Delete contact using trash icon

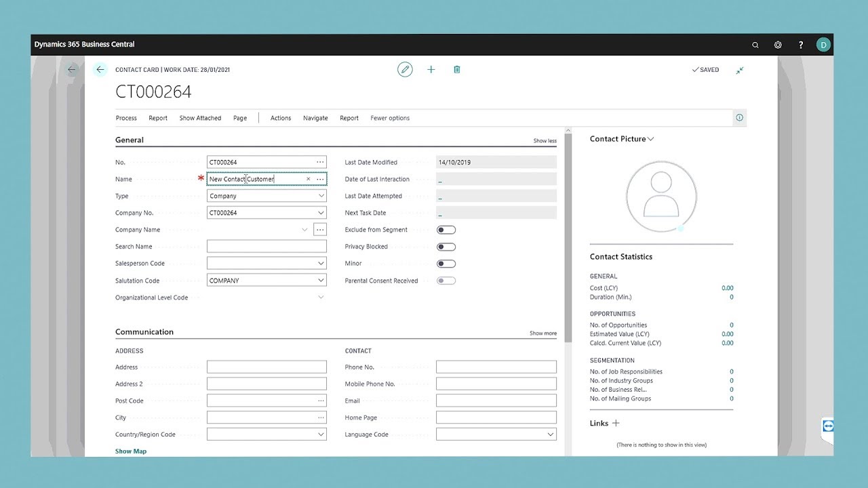coord(457,69)
